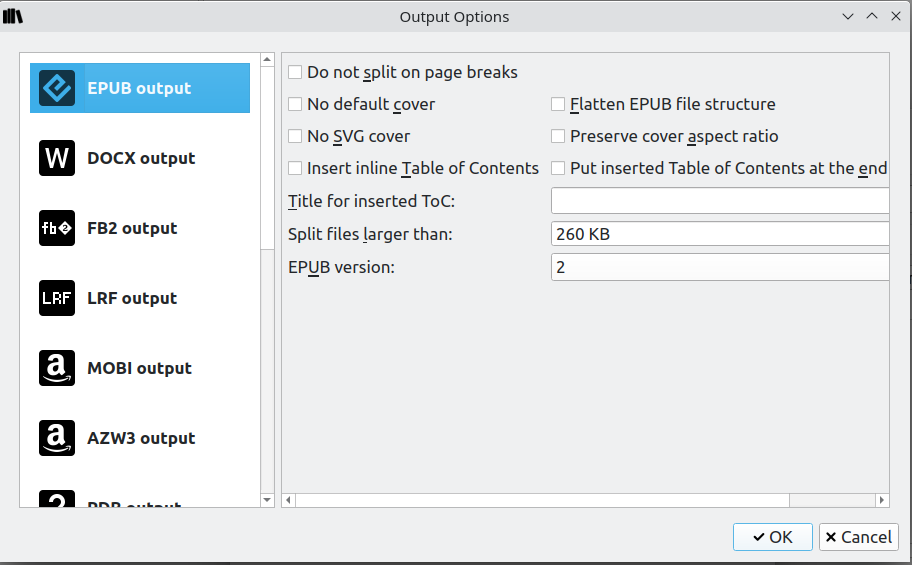Enable Do not split on page breaks
This screenshot has height=565, width=912.
(295, 72)
